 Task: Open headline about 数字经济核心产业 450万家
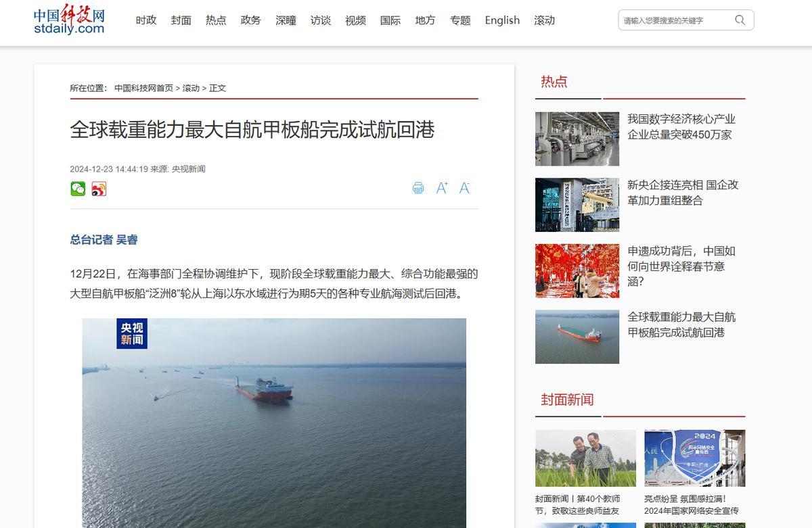pyautogui.click(x=681, y=126)
